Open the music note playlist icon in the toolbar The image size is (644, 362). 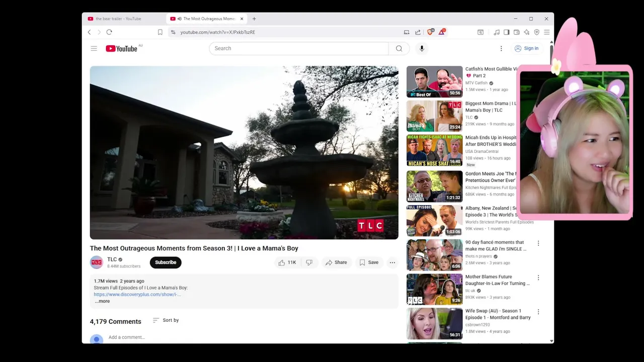coord(497,32)
